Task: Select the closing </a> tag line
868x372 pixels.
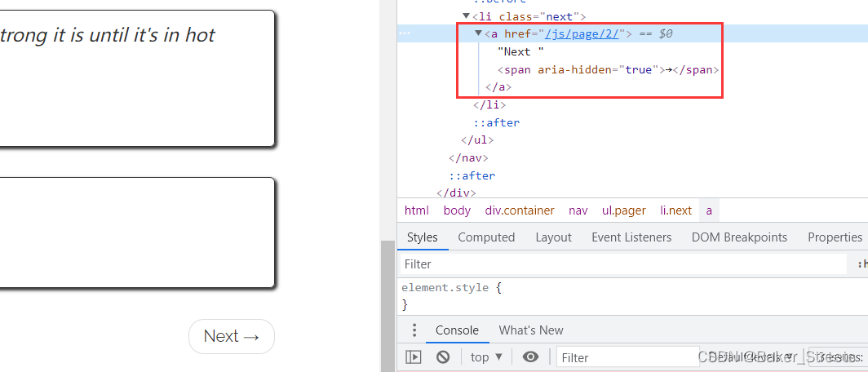Action: point(498,87)
